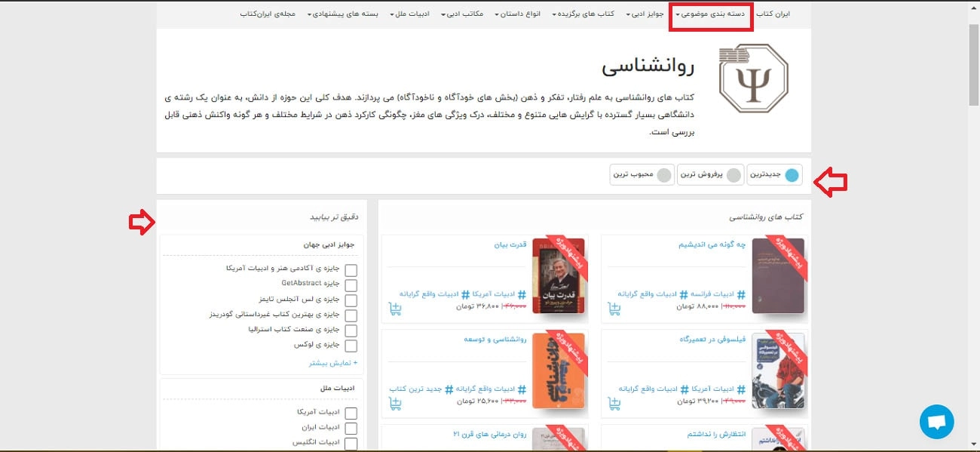Click the hashtag icon beside ادبیات فرانسه
Image resolution: width=980 pixels, height=452 pixels.
(742, 294)
